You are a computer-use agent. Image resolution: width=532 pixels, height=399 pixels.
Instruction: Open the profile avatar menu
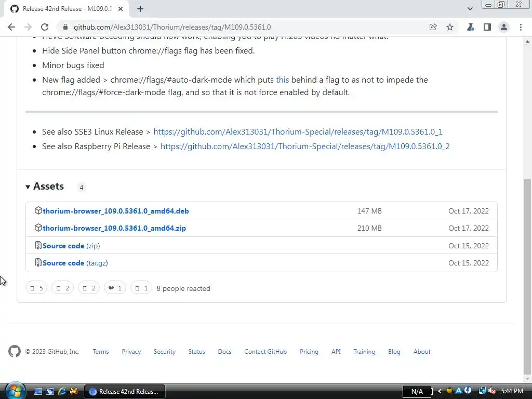504,27
